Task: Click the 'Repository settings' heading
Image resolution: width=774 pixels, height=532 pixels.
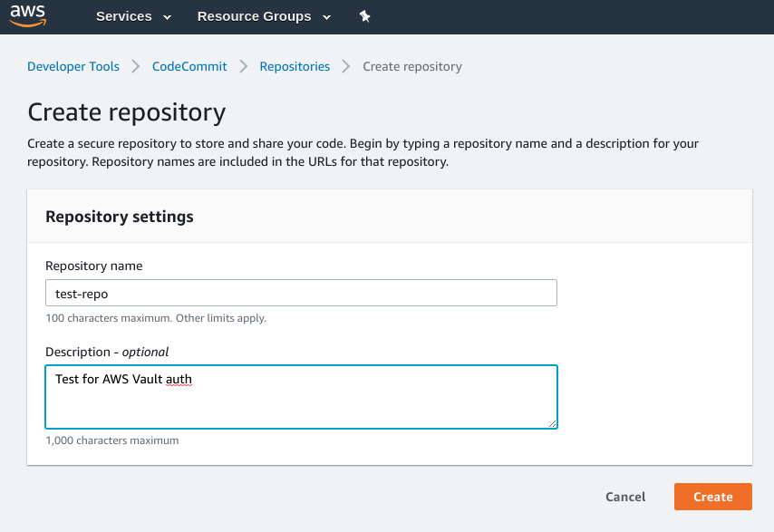Action: click(x=120, y=217)
